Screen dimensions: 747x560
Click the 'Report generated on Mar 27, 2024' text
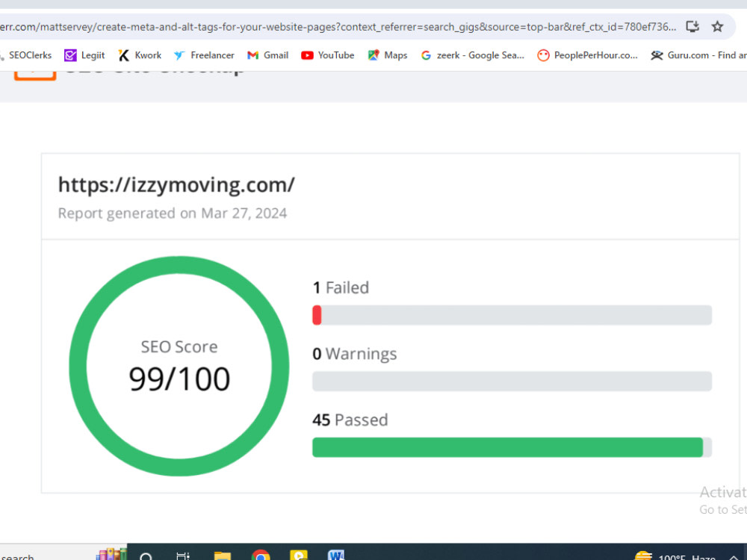173,214
